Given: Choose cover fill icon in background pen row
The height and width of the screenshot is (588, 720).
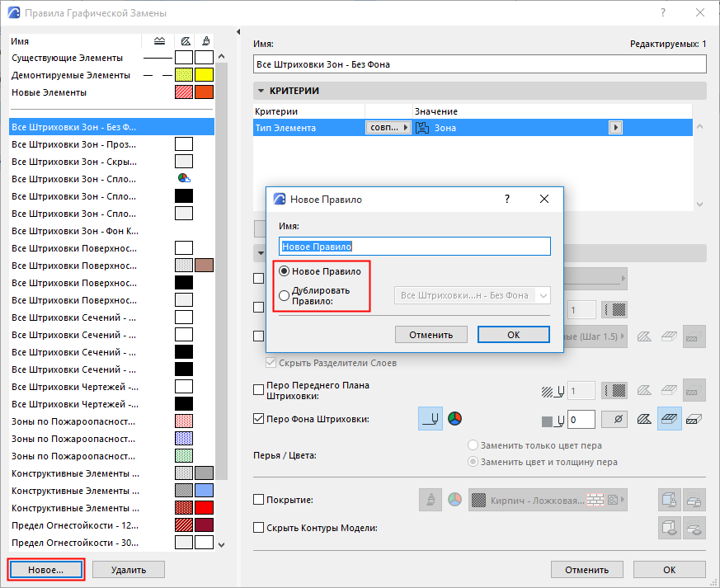Looking at the screenshot, I should click(x=644, y=419).
